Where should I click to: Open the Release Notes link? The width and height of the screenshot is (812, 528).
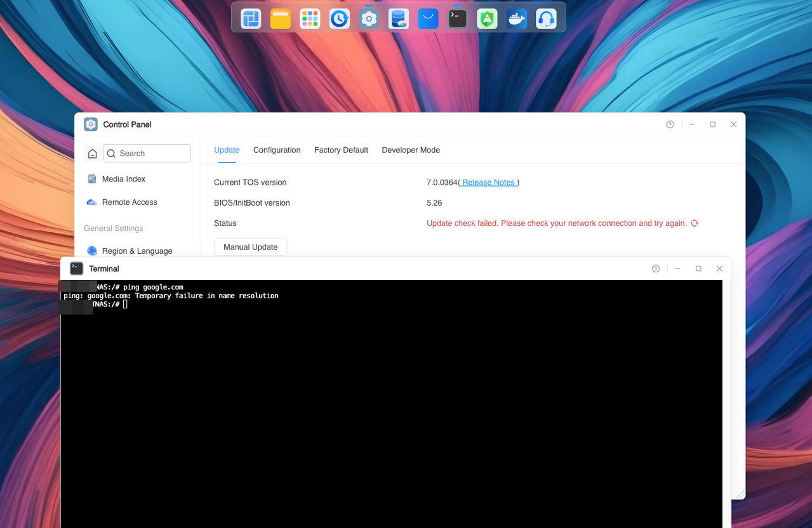point(488,183)
